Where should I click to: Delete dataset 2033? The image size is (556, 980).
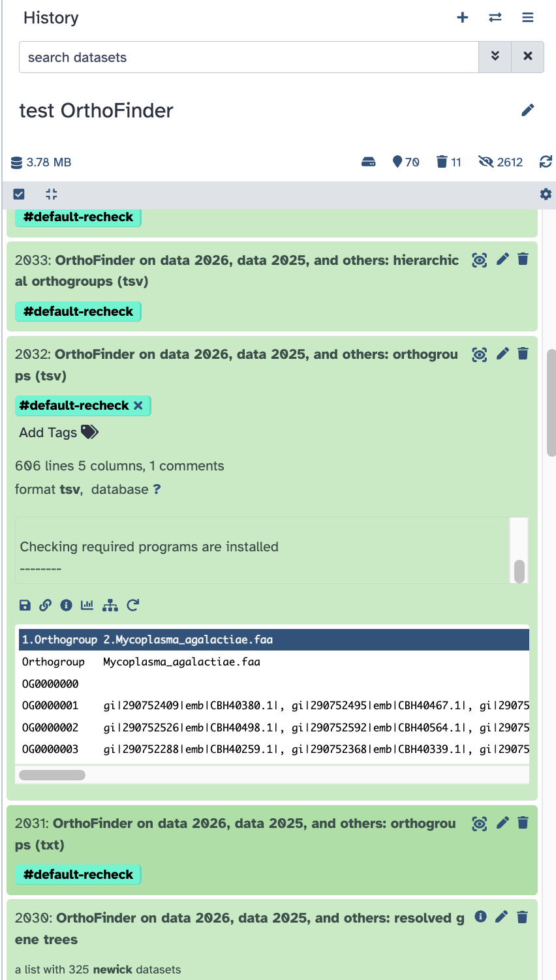point(523,260)
